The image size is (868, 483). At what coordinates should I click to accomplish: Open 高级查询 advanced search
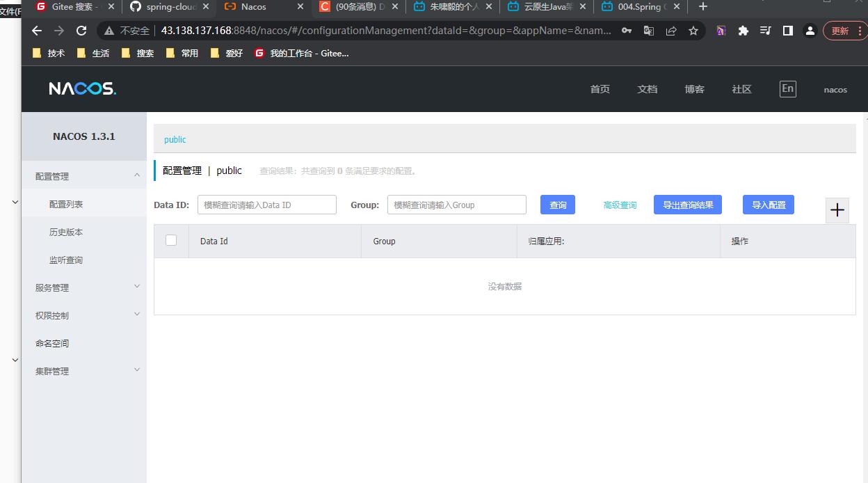(620, 205)
